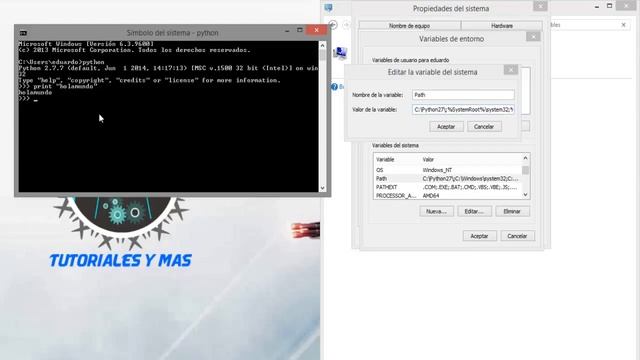The image size is (640, 360).
Task: Select the Path variable row
Action: pyautogui.click(x=447, y=178)
